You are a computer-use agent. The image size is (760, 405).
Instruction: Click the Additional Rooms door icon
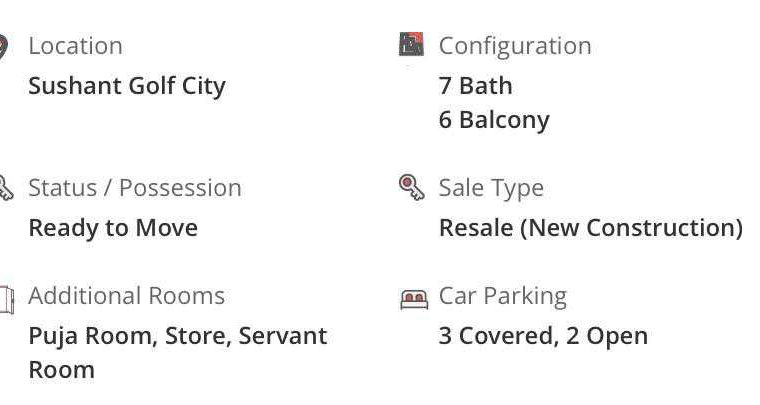pos(5,298)
